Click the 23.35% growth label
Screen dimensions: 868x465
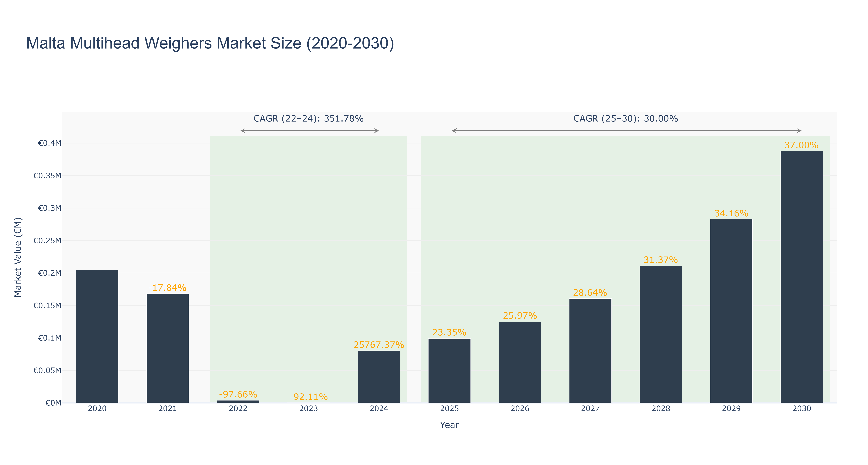click(449, 333)
